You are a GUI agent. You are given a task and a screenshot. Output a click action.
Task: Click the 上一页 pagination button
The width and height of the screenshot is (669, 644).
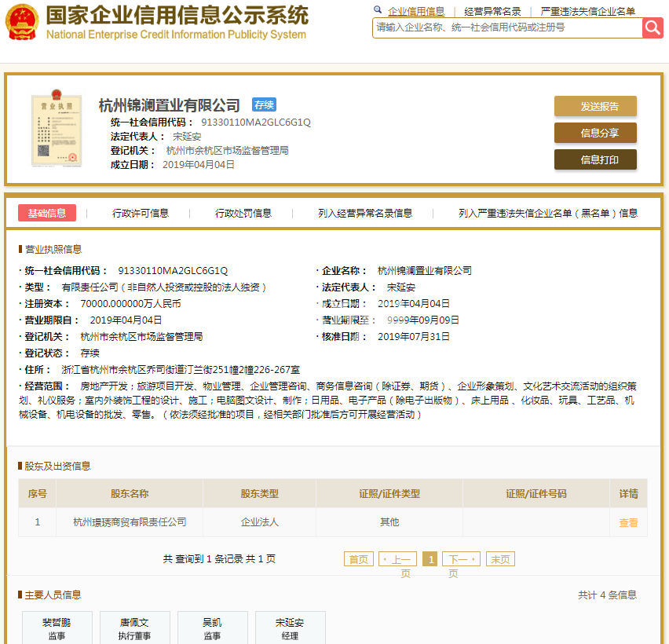pyautogui.click(x=397, y=559)
